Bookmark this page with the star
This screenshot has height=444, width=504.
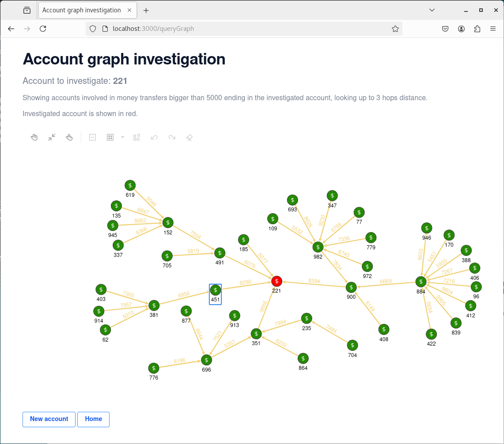395,29
